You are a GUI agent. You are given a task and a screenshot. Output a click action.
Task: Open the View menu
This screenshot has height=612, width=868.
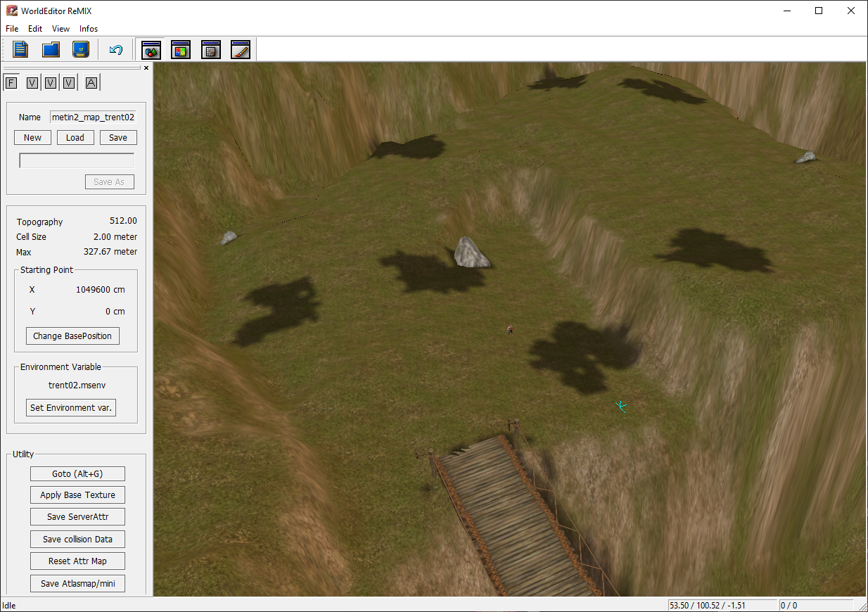[61, 29]
